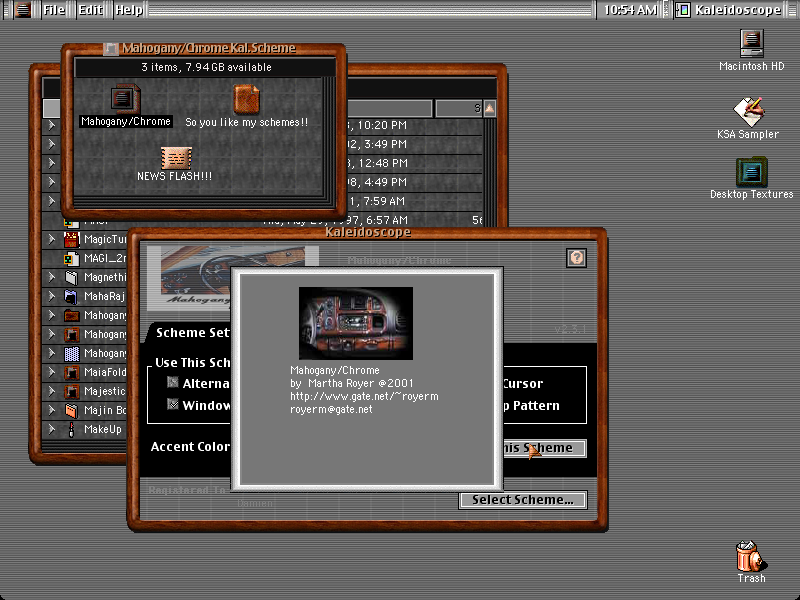Click the 'So you like my schemes!!' label
The width and height of the screenshot is (800, 600).
pyautogui.click(x=246, y=122)
